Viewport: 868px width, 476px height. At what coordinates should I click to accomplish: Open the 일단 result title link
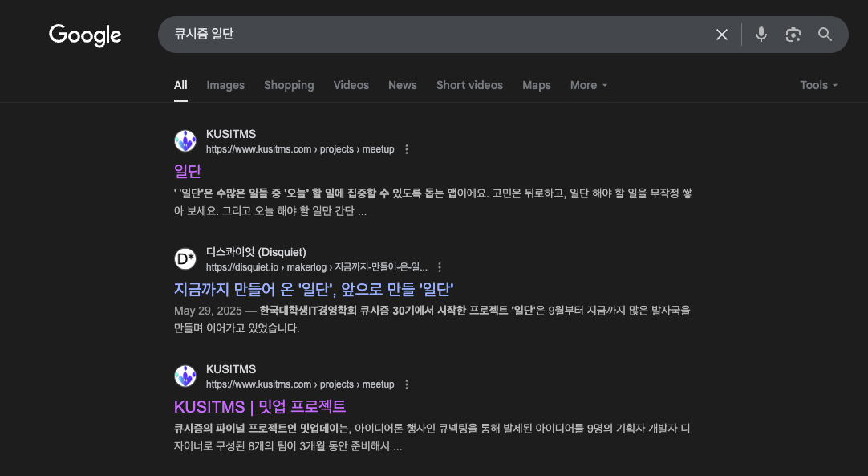(188, 171)
